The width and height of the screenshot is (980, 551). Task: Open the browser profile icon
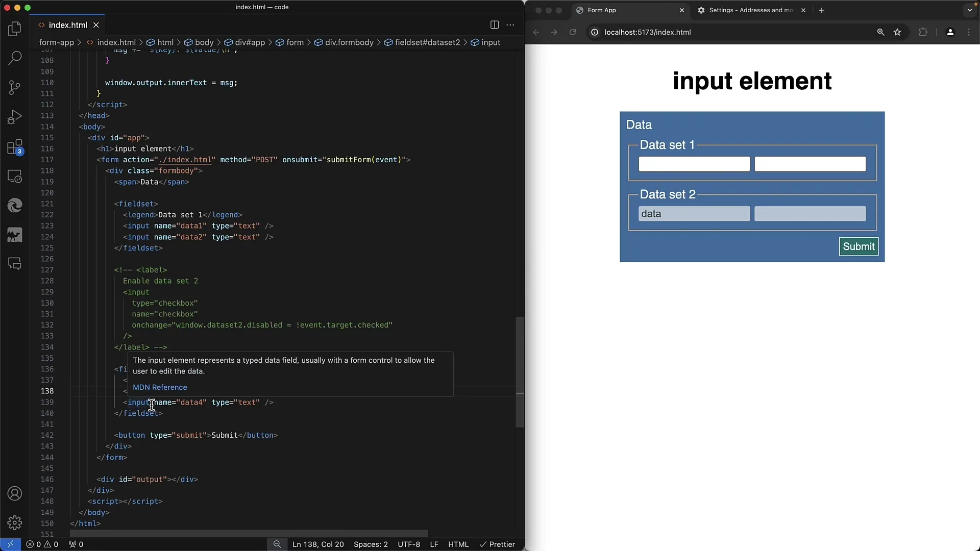tap(950, 32)
